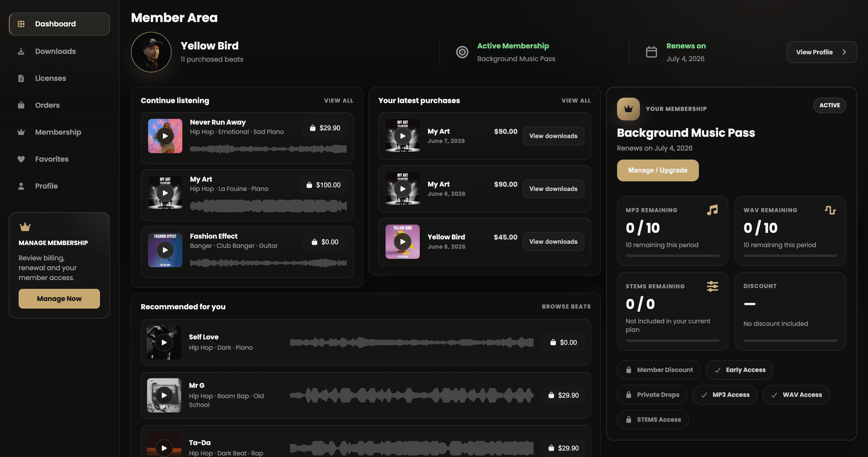Click View All in latest purchases

click(x=576, y=101)
